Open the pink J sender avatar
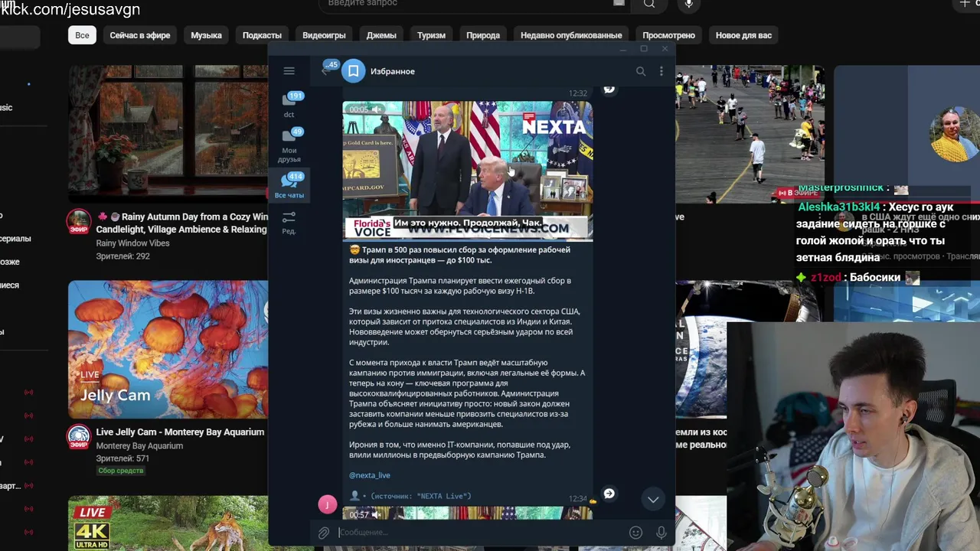Viewport: 980px width, 551px height. pyautogui.click(x=327, y=504)
